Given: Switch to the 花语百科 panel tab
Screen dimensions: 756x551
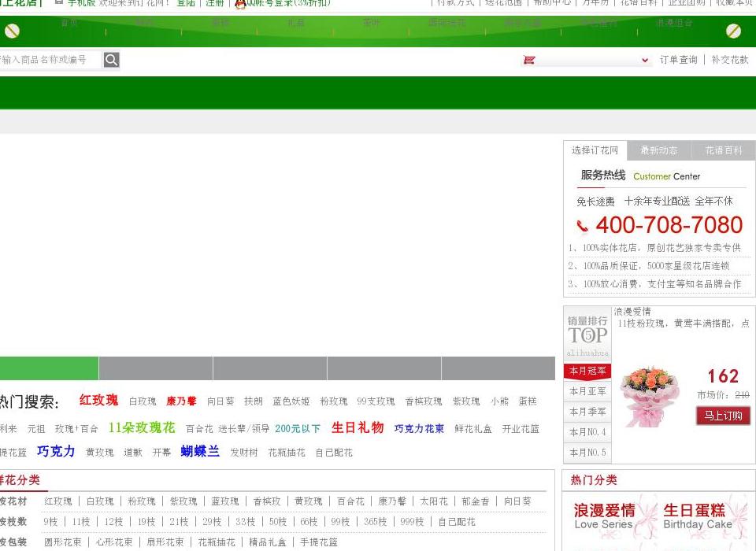Looking at the screenshot, I should click(724, 150).
